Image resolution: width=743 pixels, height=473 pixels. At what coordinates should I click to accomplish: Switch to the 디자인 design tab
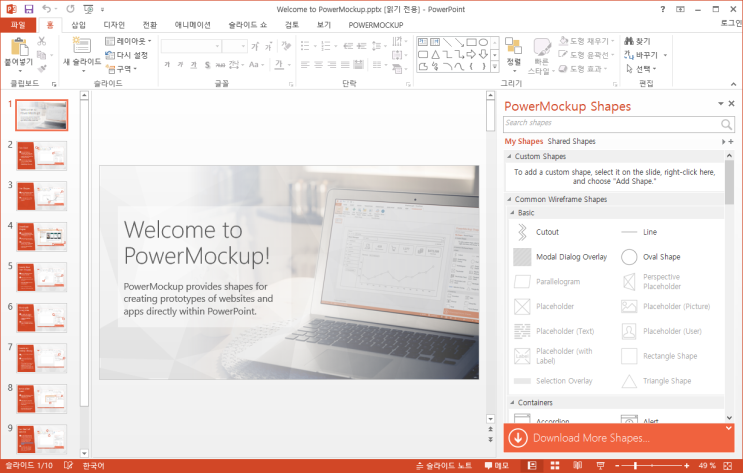pos(114,25)
